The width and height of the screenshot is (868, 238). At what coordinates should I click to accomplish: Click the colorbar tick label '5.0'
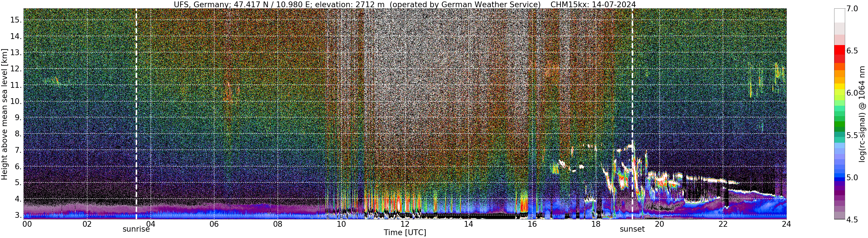852,177
